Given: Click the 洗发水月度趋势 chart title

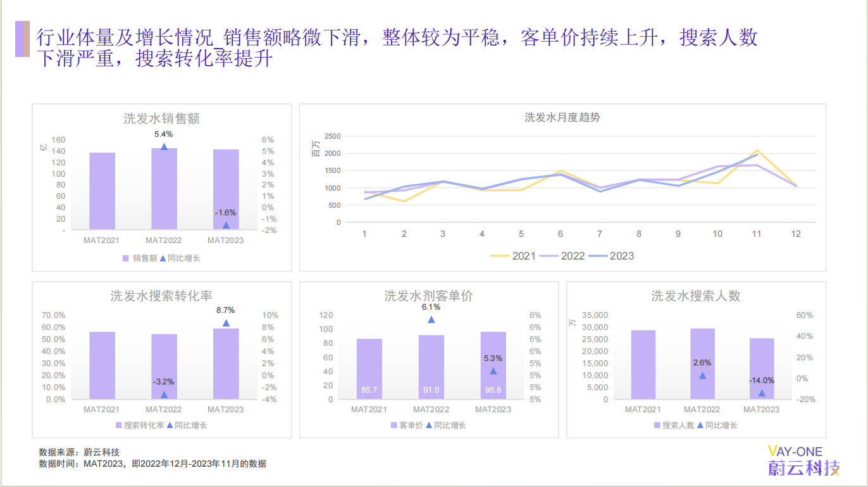Looking at the screenshot, I should (562, 118).
